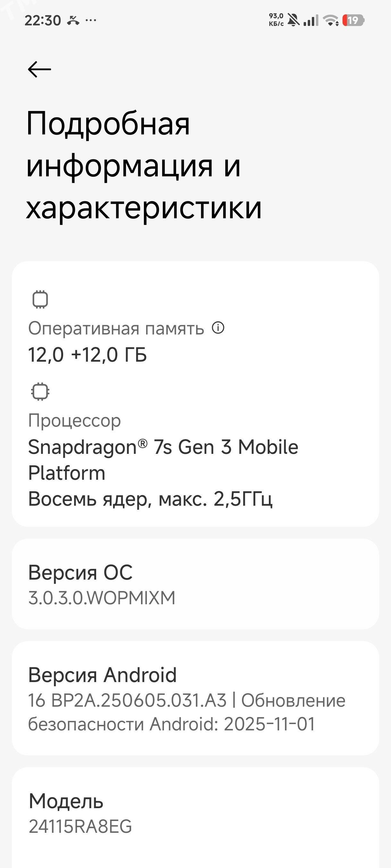Image resolution: width=391 pixels, height=868 pixels.
Task: Tap the back arrow icon
Action: pyautogui.click(x=39, y=69)
